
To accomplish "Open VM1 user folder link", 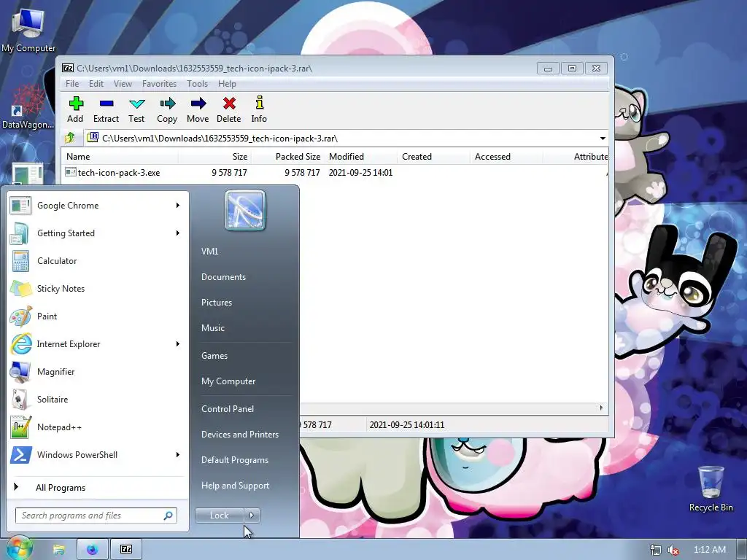I will click(209, 252).
